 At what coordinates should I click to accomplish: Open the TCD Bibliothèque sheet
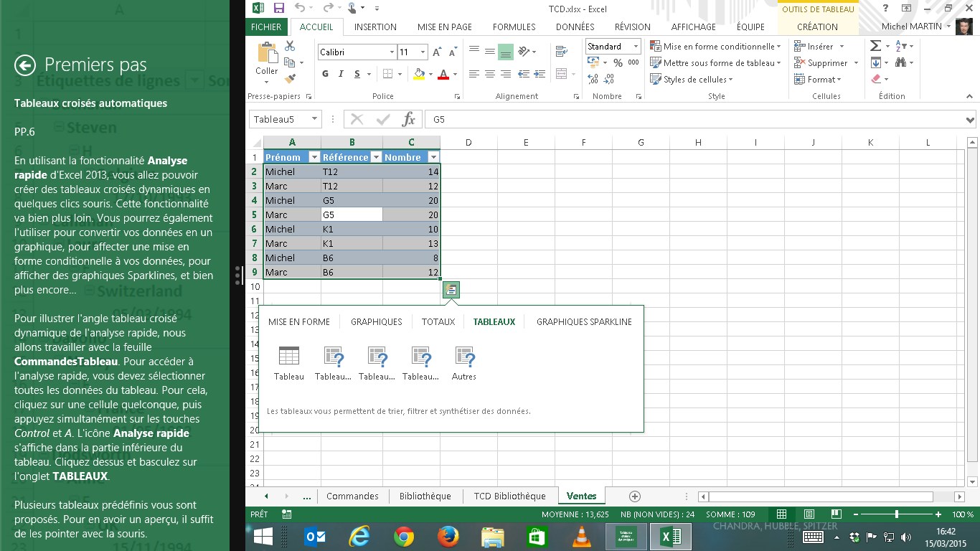509,496
